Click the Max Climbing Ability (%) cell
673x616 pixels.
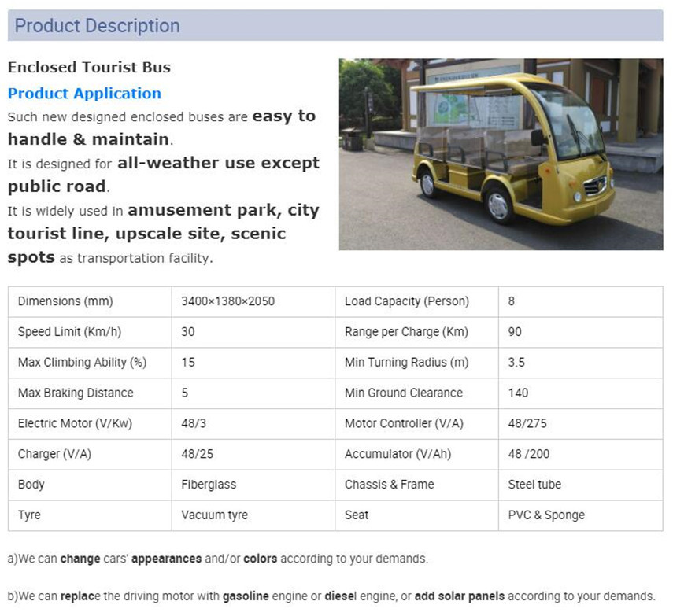tap(90, 363)
